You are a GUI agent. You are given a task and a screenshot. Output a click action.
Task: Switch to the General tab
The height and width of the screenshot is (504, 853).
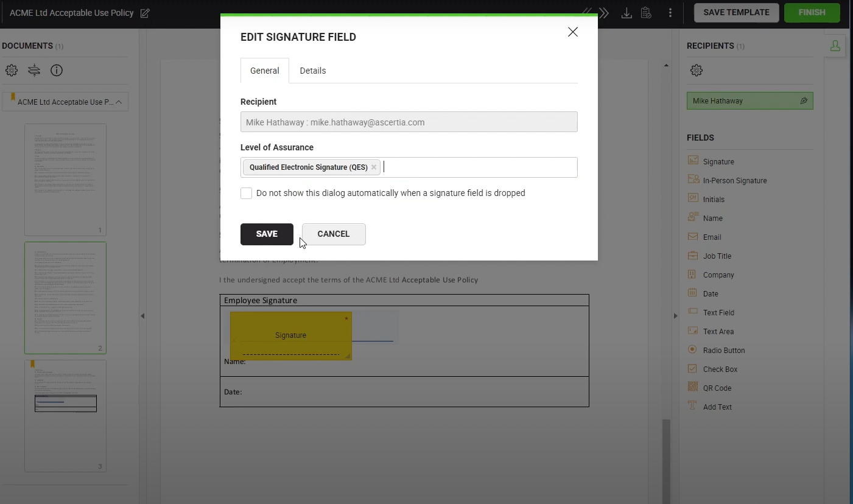265,71
